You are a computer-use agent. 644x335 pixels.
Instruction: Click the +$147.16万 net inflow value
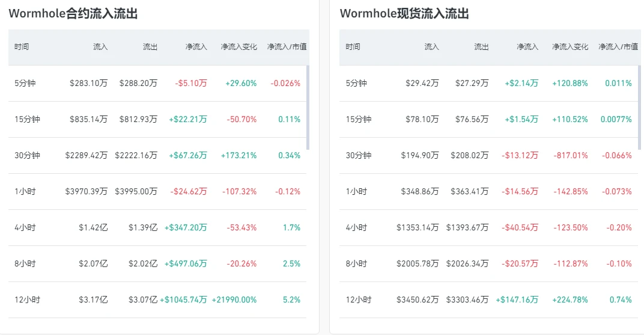pyautogui.click(x=517, y=300)
